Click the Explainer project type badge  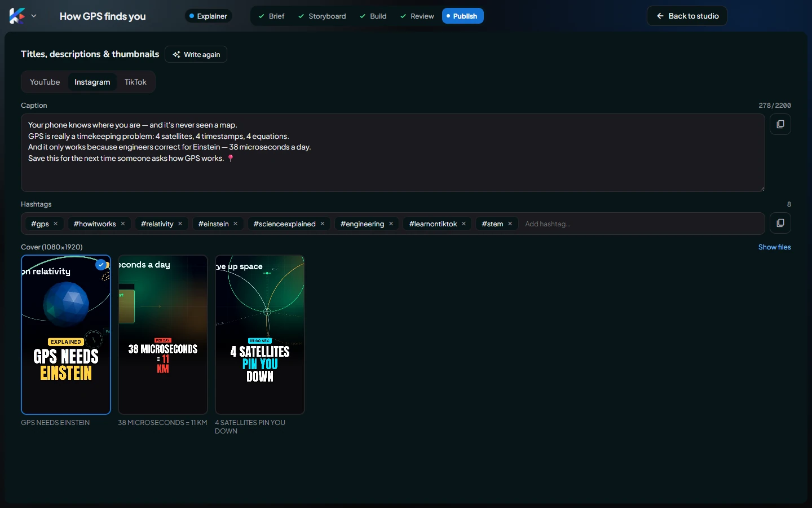208,16
